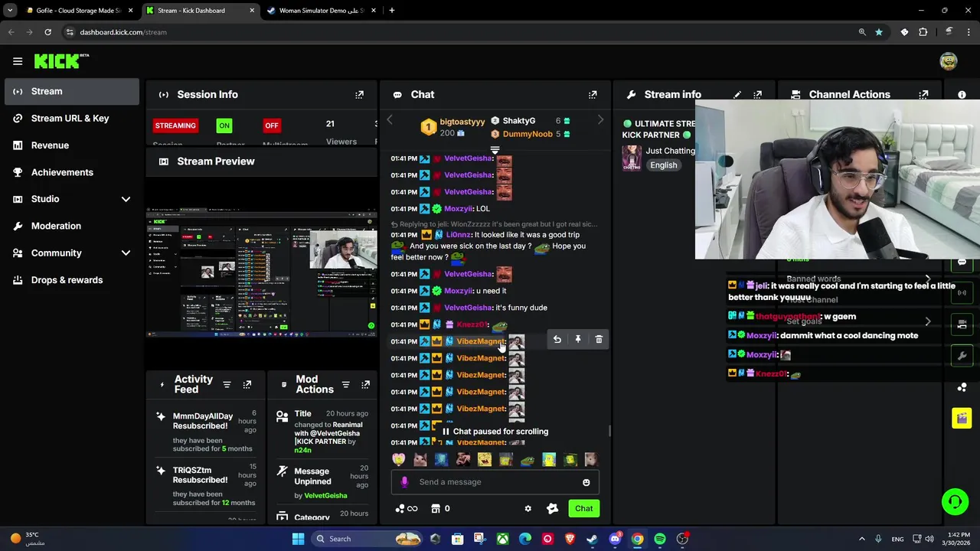Click the yellow clip icon in right rail
Viewport: 980px width, 551px height.
(962, 418)
